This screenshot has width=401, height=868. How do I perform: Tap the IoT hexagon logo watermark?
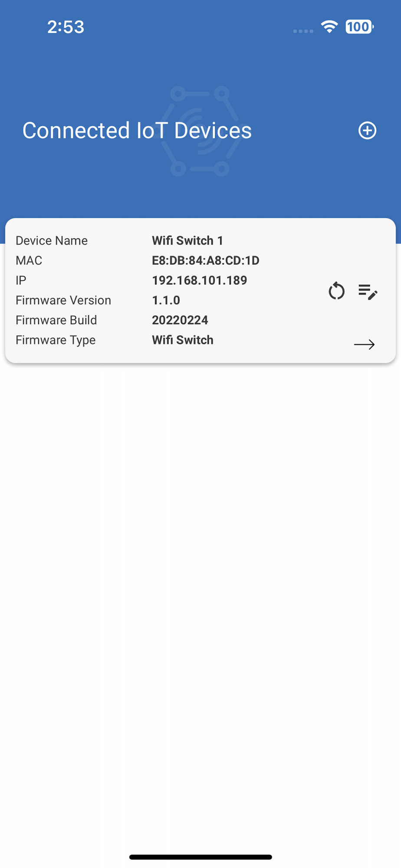click(x=200, y=131)
